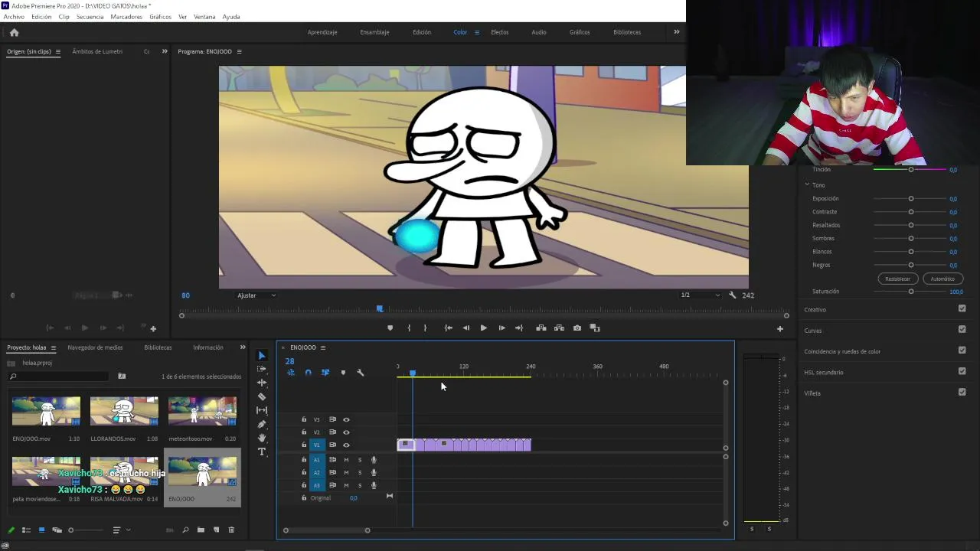Disable the HSL secundario checkbox
980x551 pixels.
point(962,372)
